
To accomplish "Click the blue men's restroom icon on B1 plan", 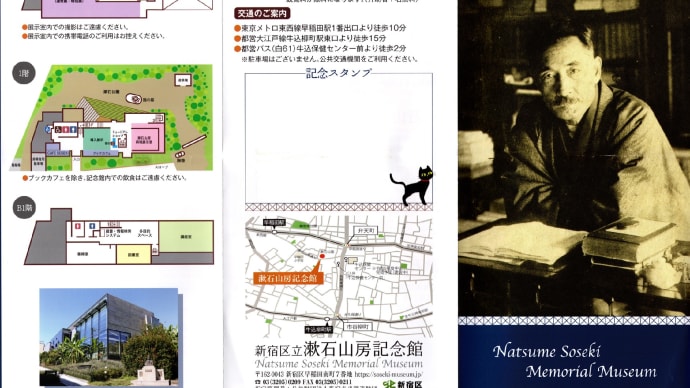I will point(92,227).
